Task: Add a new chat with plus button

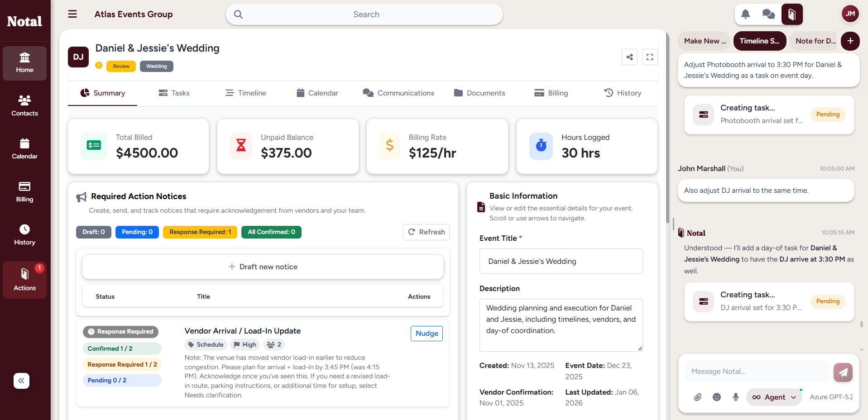Action: [850, 41]
